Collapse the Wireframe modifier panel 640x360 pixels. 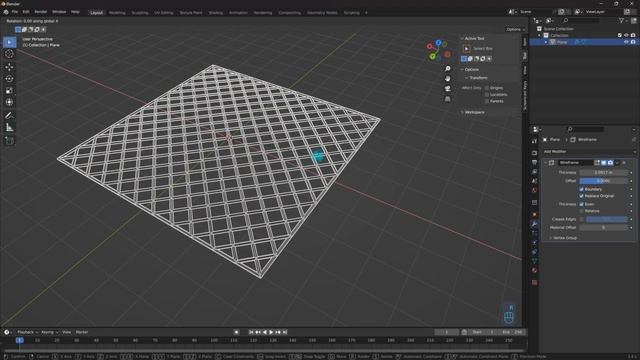[x=546, y=162]
